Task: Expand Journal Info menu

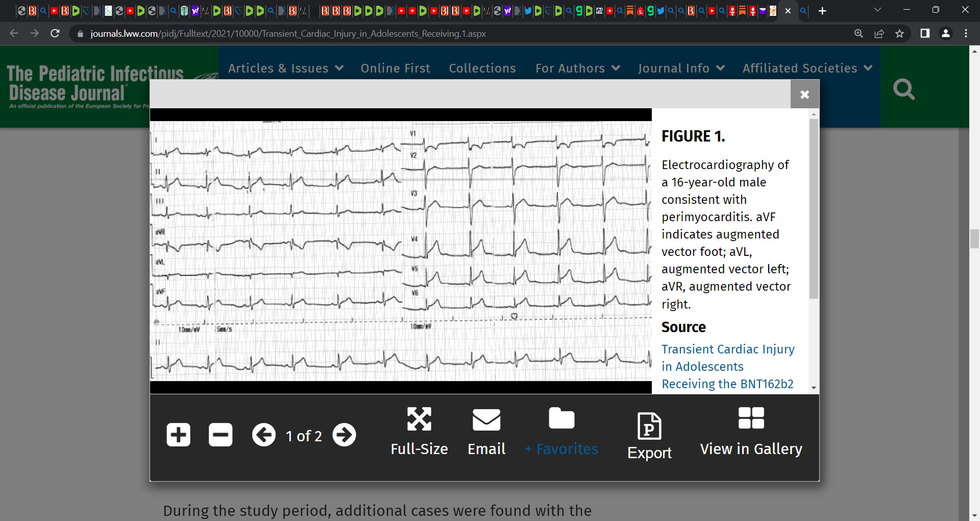Action: (681, 68)
